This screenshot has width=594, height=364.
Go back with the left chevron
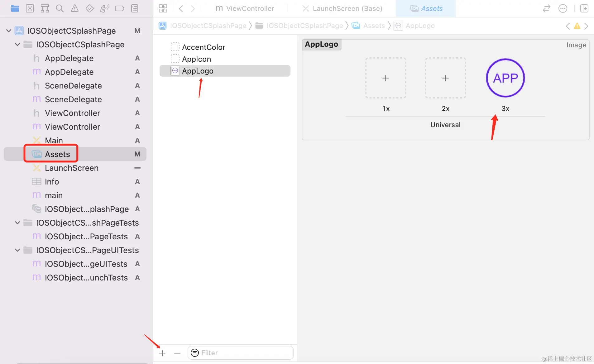[x=181, y=8]
